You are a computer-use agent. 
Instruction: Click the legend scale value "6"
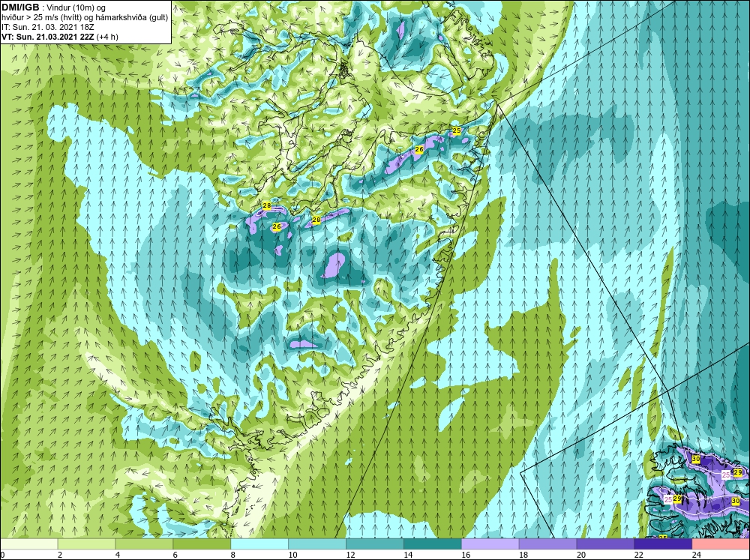pyautogui.click(x=175, y=555)
